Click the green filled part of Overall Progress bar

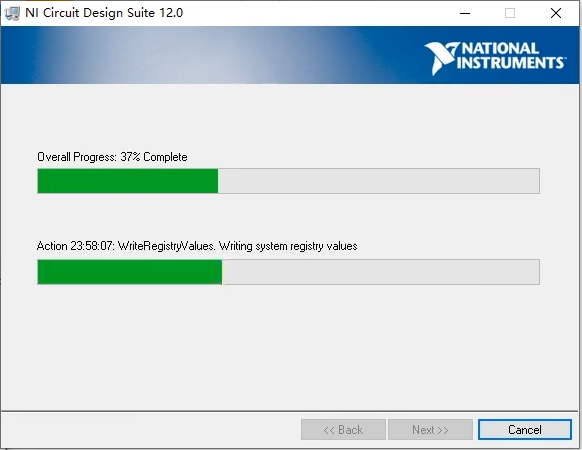point(128,181)
